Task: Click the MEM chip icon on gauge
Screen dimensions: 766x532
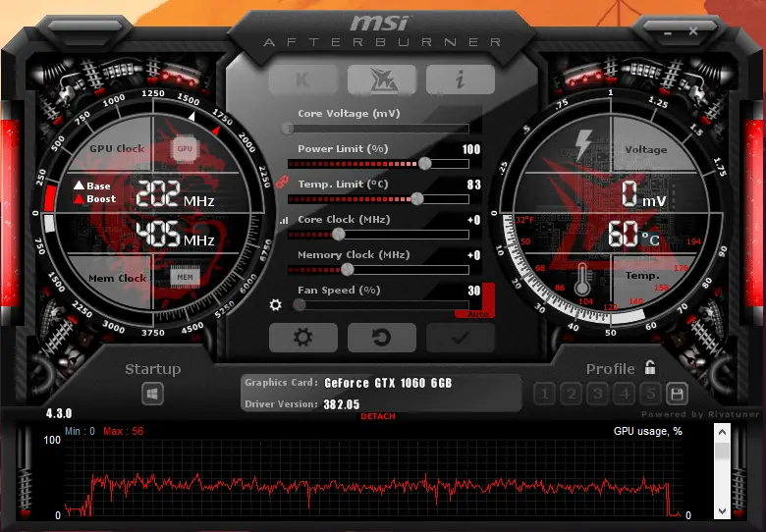Action: [185, 277]
